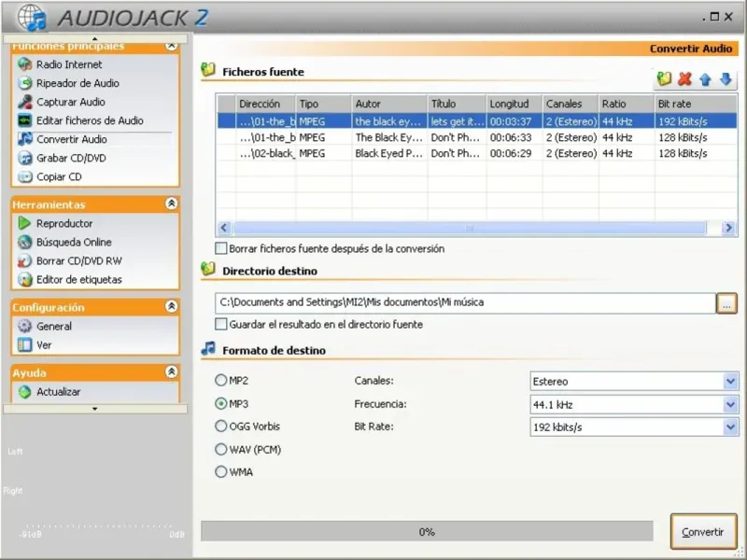Sort by Longitud column header
The image size is (747, 560).
pos(514,104)
